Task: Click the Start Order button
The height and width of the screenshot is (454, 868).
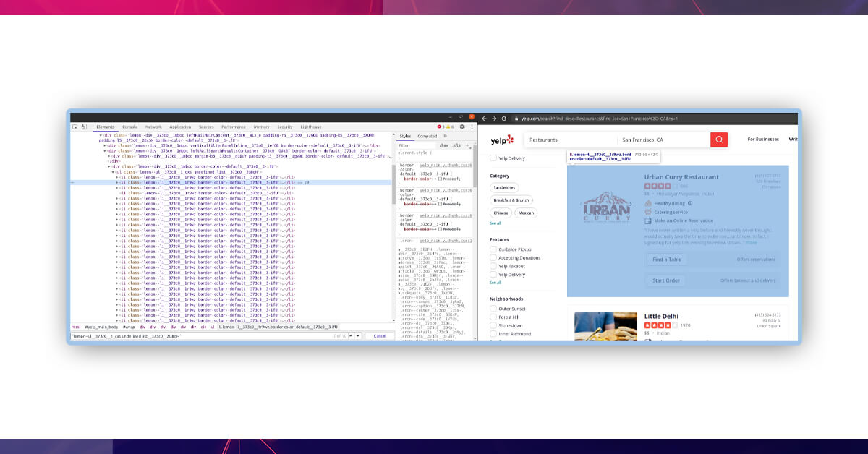Action: coord(666,280)
